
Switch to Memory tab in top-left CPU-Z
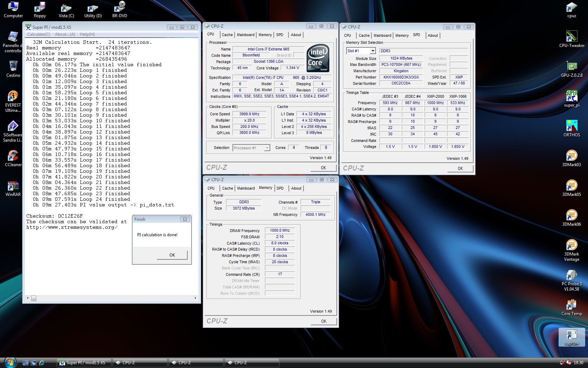[x=265, y=35]
